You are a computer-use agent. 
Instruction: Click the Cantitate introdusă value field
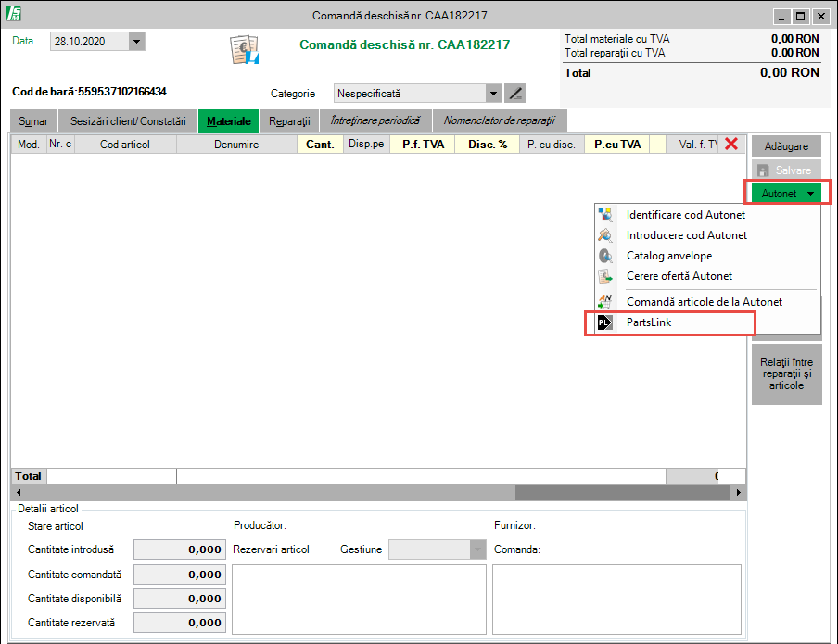(180, 549)
